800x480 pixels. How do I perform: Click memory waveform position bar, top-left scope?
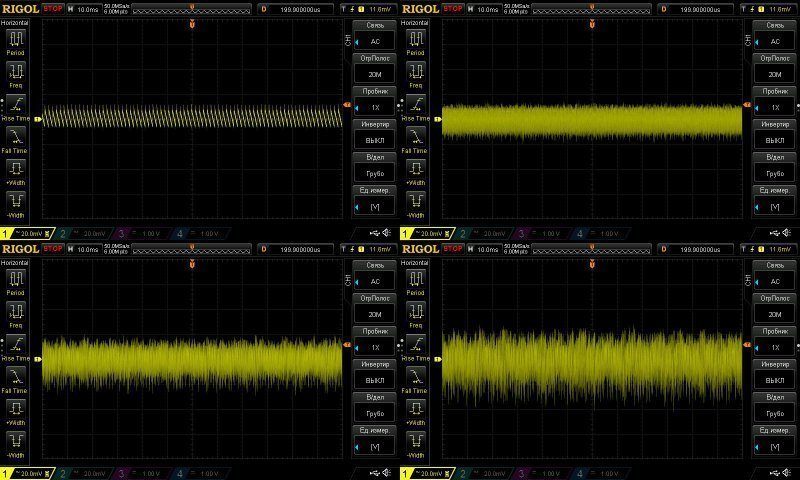[192, 9]
